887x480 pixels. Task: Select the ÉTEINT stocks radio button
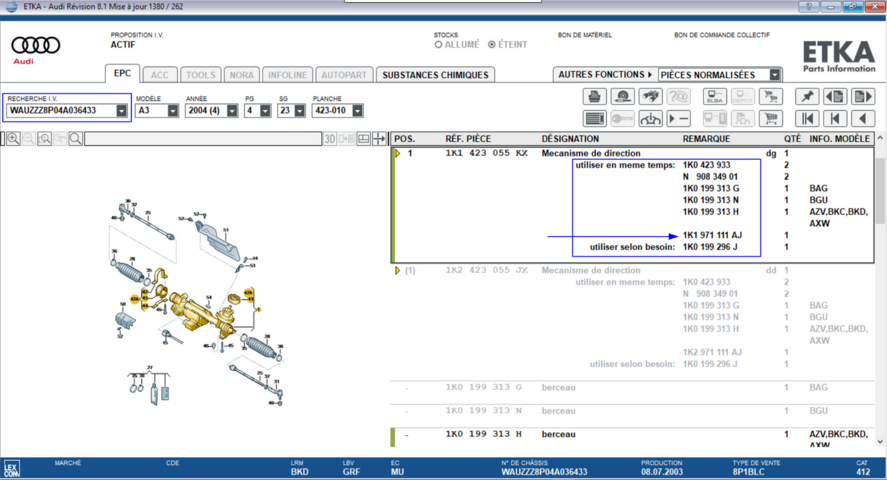[492, 45]
